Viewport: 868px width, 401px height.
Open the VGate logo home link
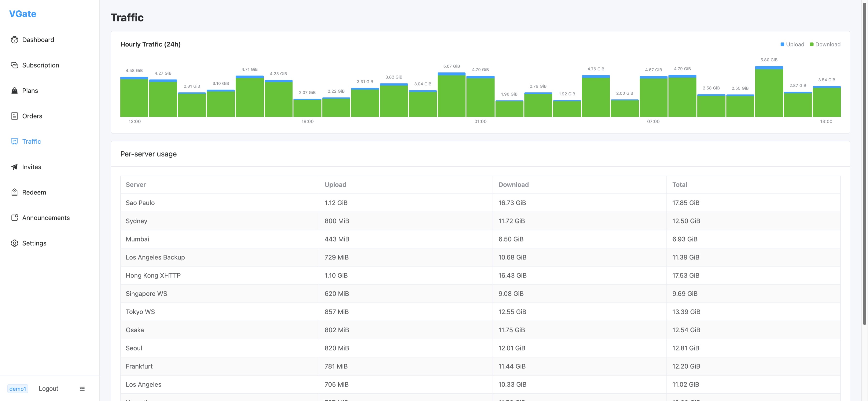coord(22,14)
